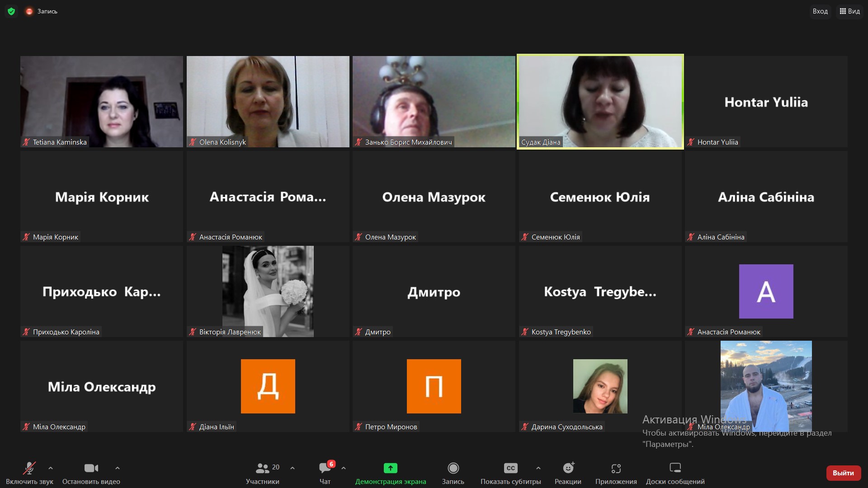Click the Судак Діана name label
Viewport: 868px width, 488px height.
pos(541,142)
